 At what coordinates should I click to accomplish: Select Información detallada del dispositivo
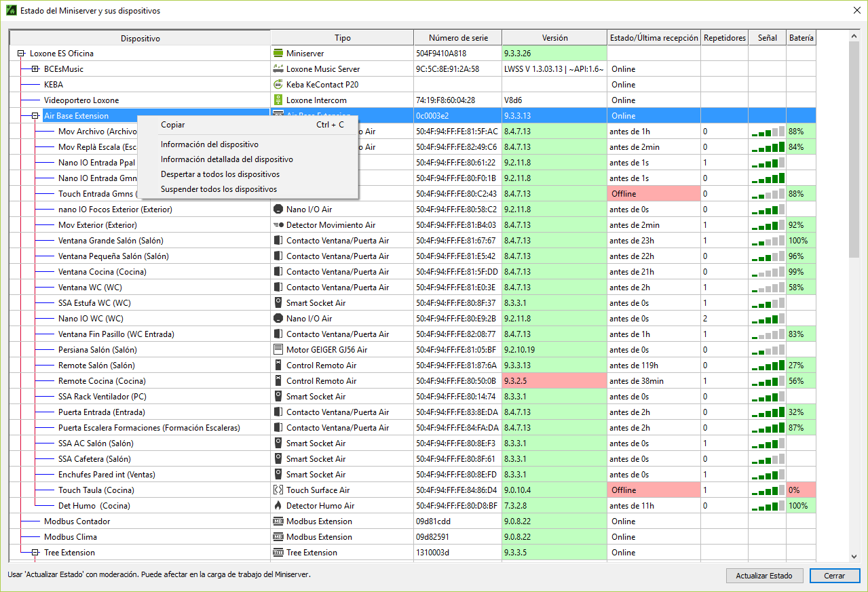[x=227, y=159]
